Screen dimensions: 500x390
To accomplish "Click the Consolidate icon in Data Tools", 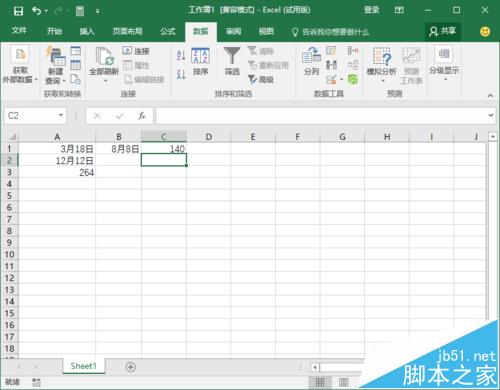I will click(353, 51).
